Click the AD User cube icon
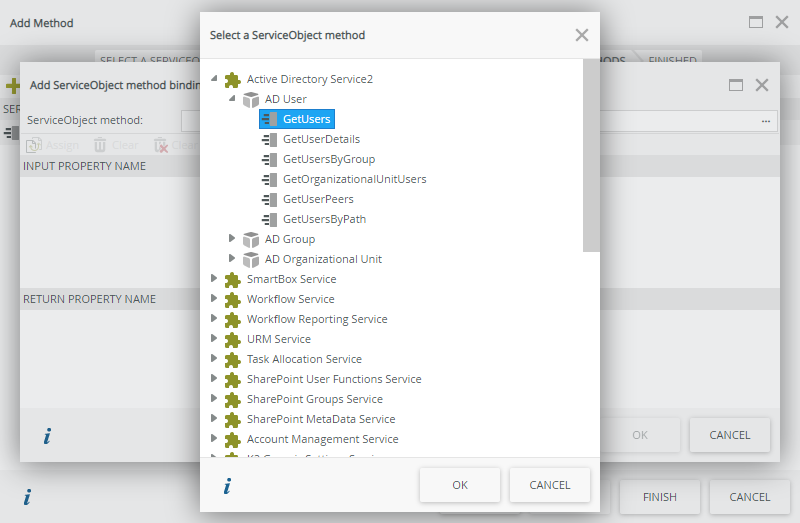 tap(251, 99)
